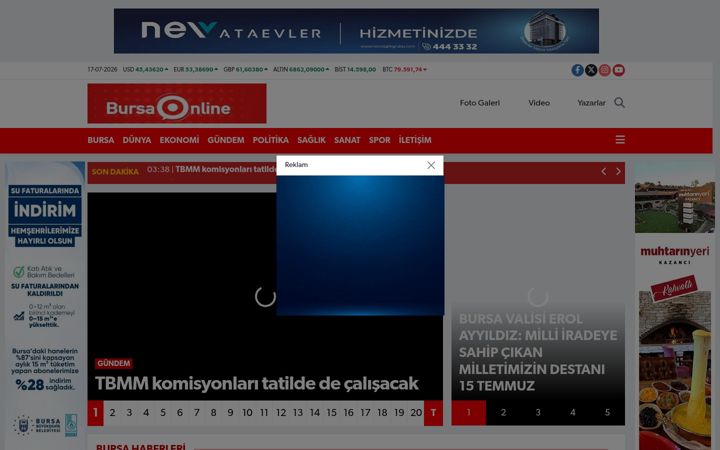Screen dimensions: 720x450
Task: Open the İLETİŞİM menu item
Action: click(415, 140)
